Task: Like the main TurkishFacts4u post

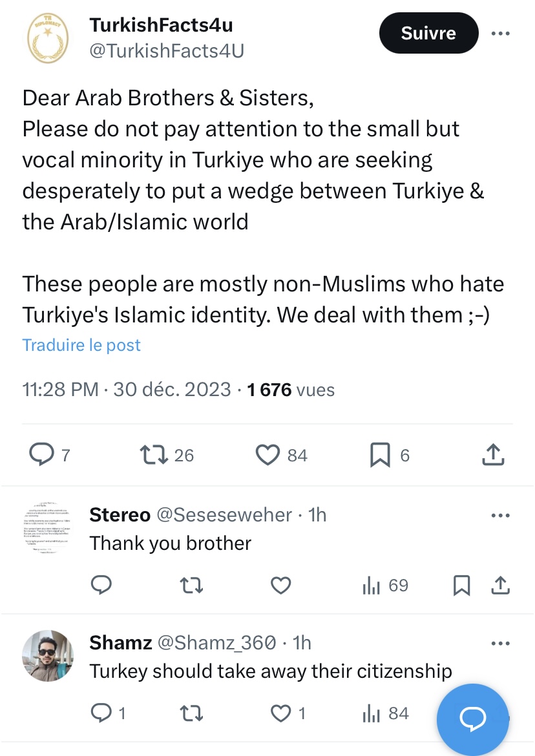Action: pos(267,455)
